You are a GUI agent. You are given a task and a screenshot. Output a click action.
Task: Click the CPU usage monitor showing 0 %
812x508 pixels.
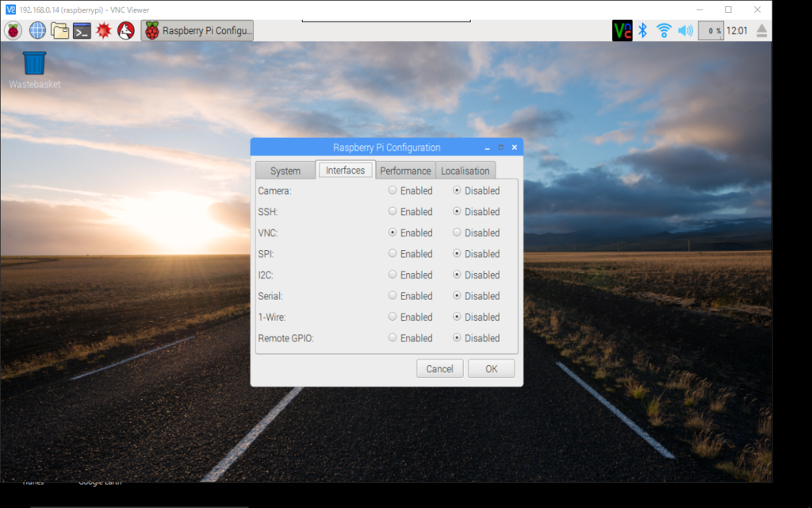point(710,31)
